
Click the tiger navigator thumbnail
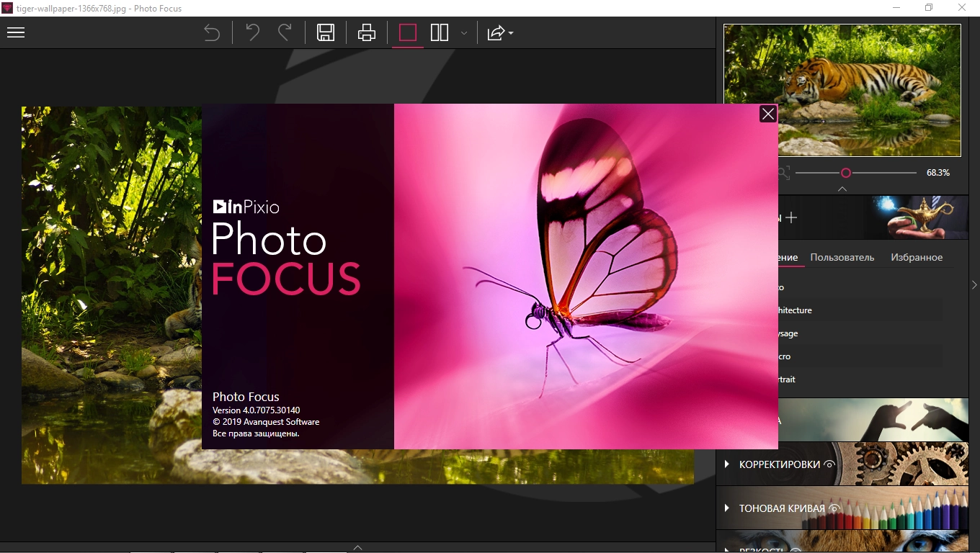(x=842, y=90)
